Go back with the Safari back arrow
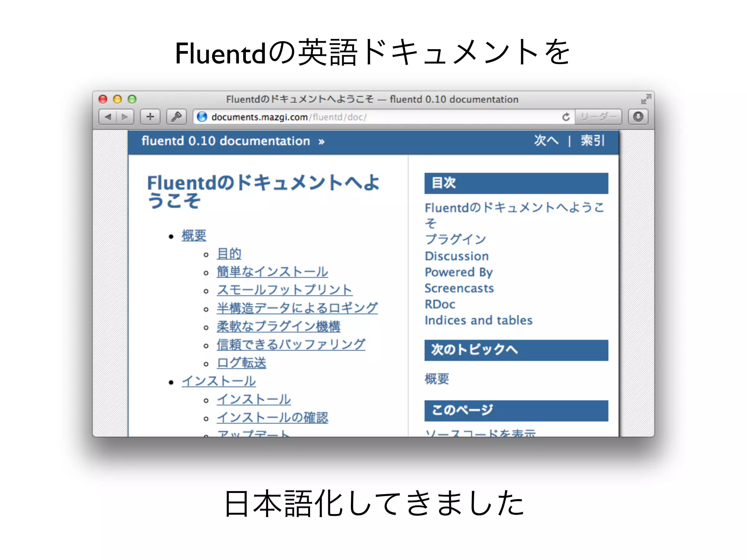This screenshot has height=560, width=747. [x=108, y=117]
